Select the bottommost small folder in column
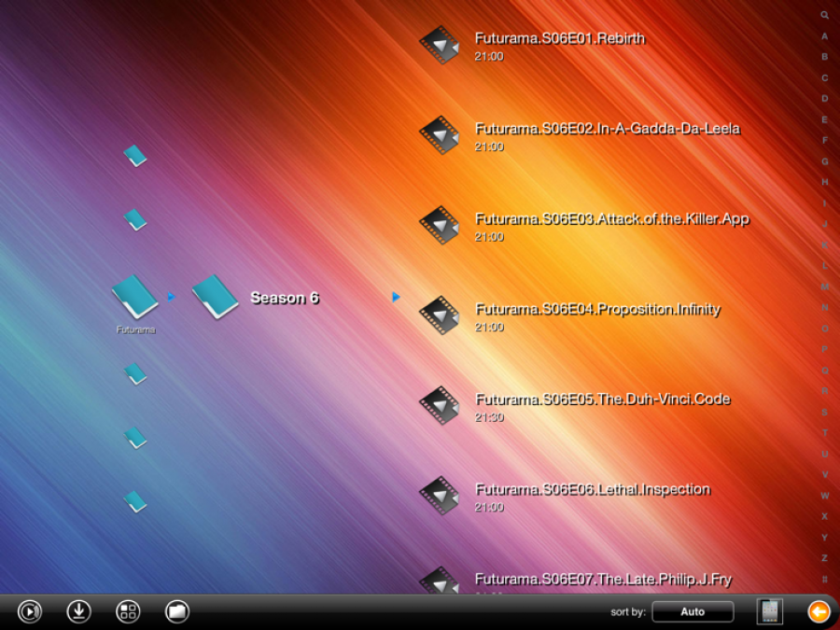840x630 pixels. pyautogui.click(x=135, y=502)
